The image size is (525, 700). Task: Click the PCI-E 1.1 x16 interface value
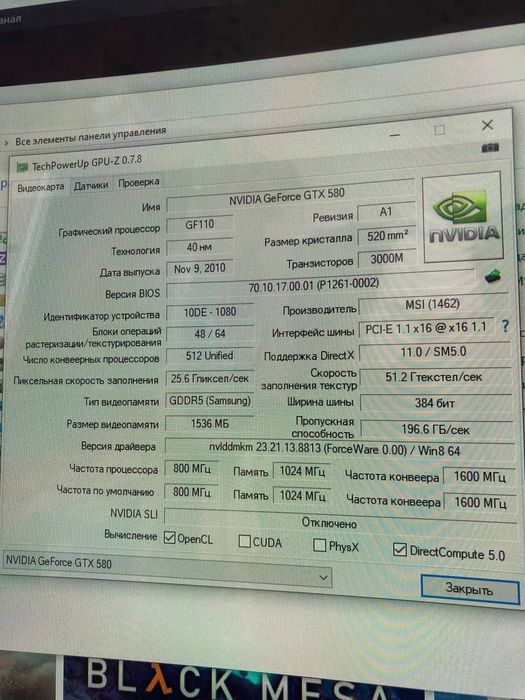pos(426,329)
